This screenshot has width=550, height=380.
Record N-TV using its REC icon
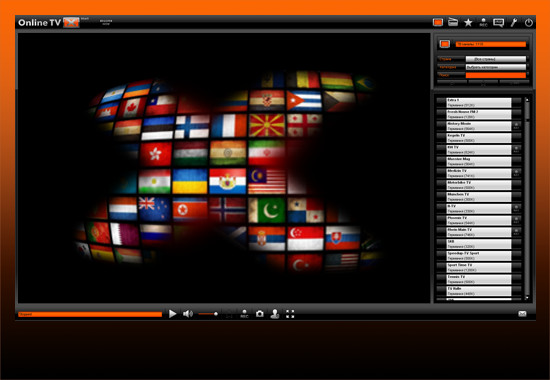point(516,209)
